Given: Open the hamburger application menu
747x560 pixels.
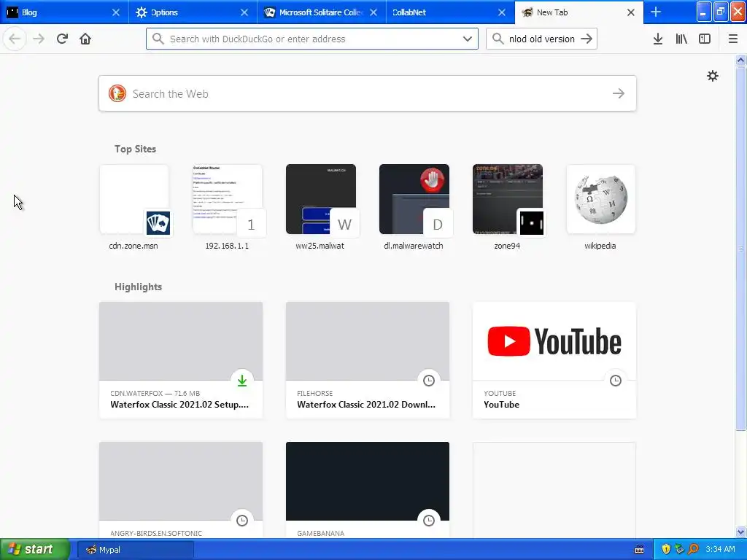Looking at the screenshot, I should pos(732,39).
